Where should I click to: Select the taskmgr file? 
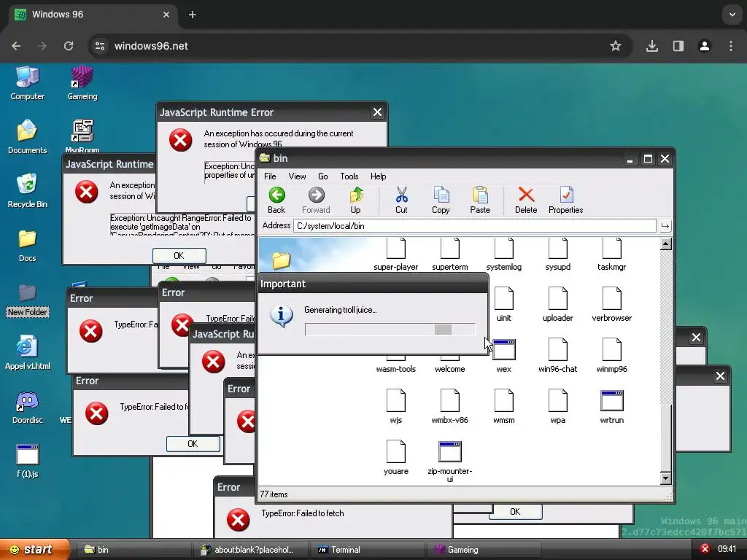(612, 254)
